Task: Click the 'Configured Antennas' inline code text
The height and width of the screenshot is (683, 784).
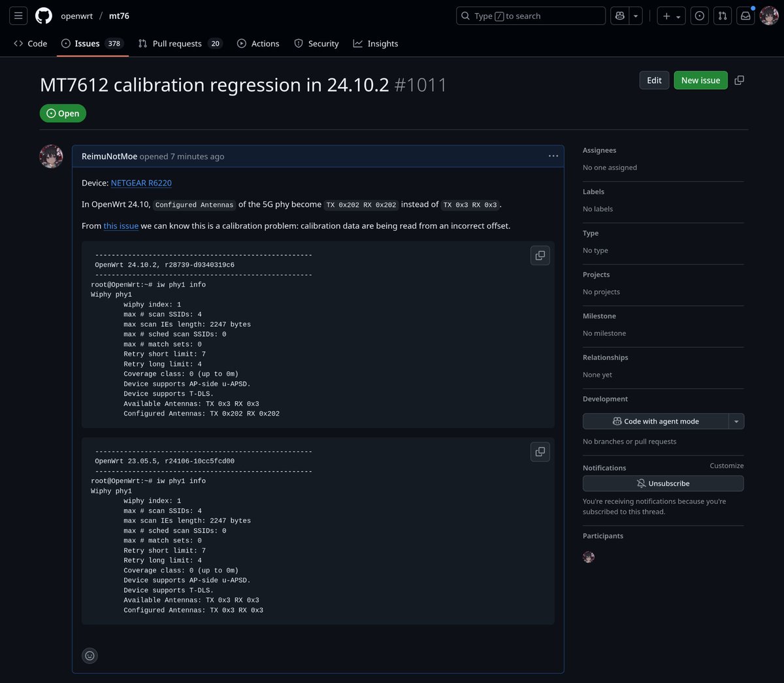Action: (194, 205)
